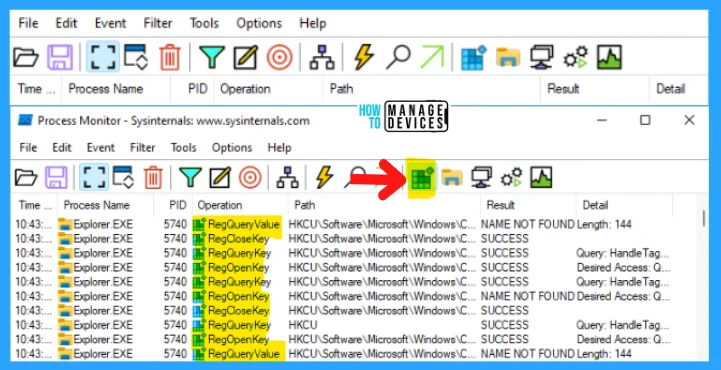Toggle profiling events graph icon in upper toolbar
The image size is (721, 370).
[609, 57]
